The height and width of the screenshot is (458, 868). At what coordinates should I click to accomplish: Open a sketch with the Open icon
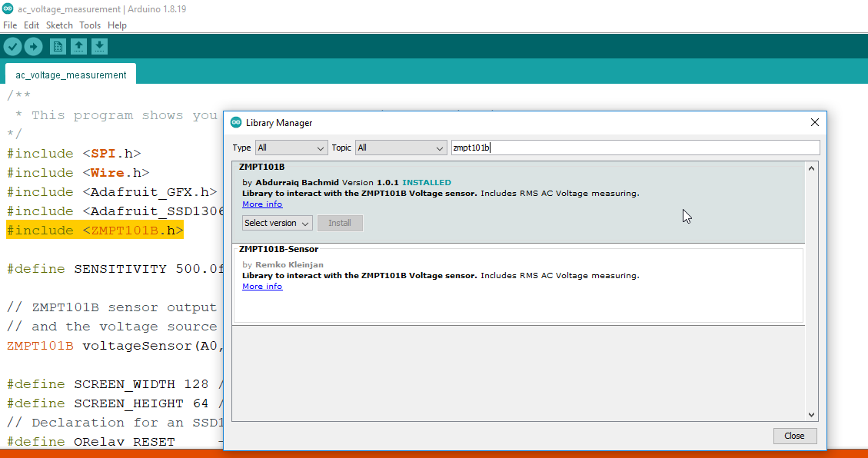point(78,46)
